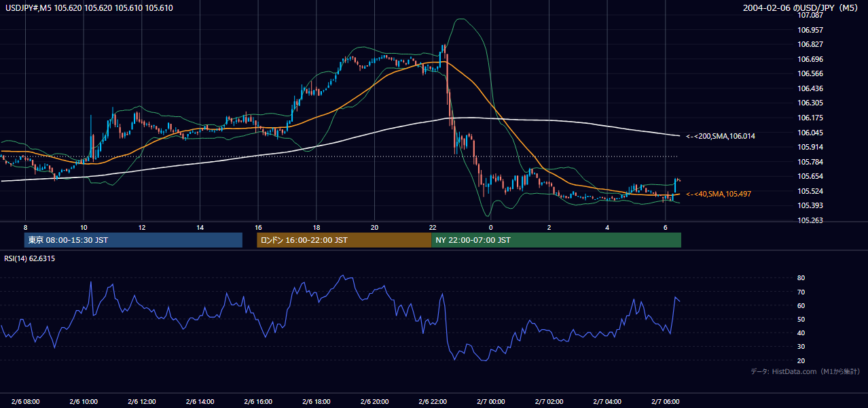
Task: Click price axis value 105.263
Action: pos(810,220)
